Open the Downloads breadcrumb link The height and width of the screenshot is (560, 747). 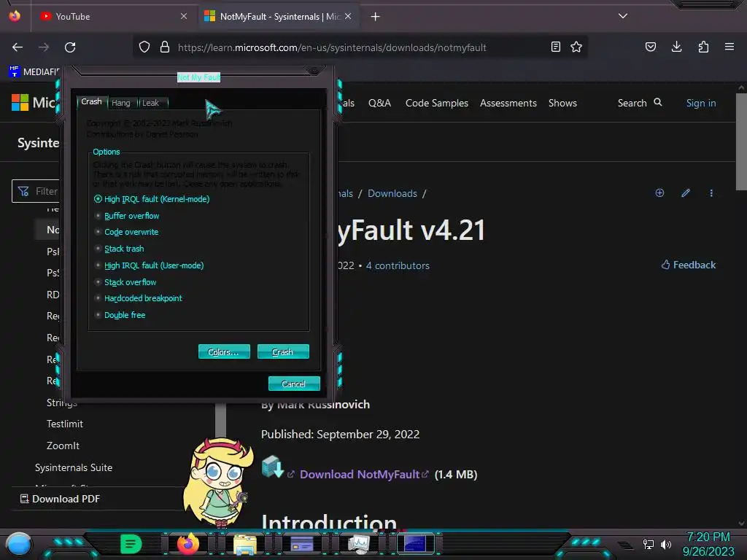392,193
